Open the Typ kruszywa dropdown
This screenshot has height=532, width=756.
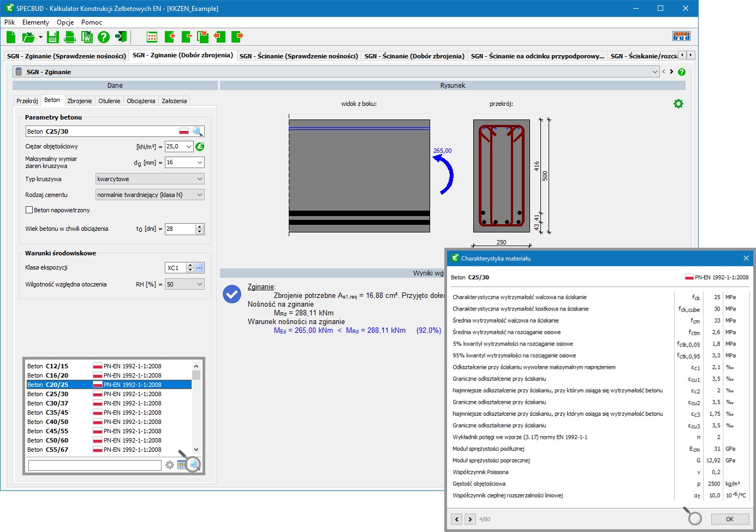pos(150,179)
